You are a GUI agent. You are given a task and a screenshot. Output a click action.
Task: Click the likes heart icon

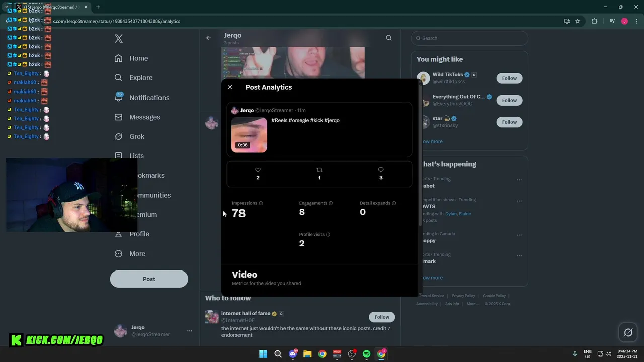(x=258, y=170)
